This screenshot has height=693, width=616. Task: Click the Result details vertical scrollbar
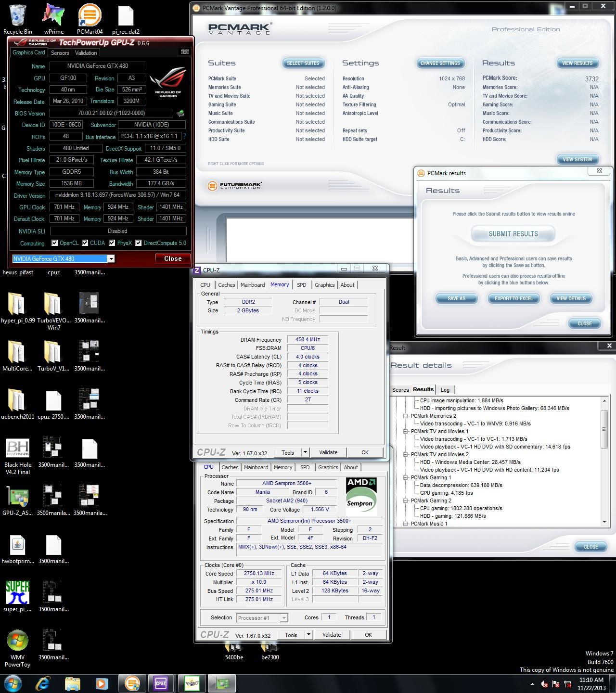[605, 462]
